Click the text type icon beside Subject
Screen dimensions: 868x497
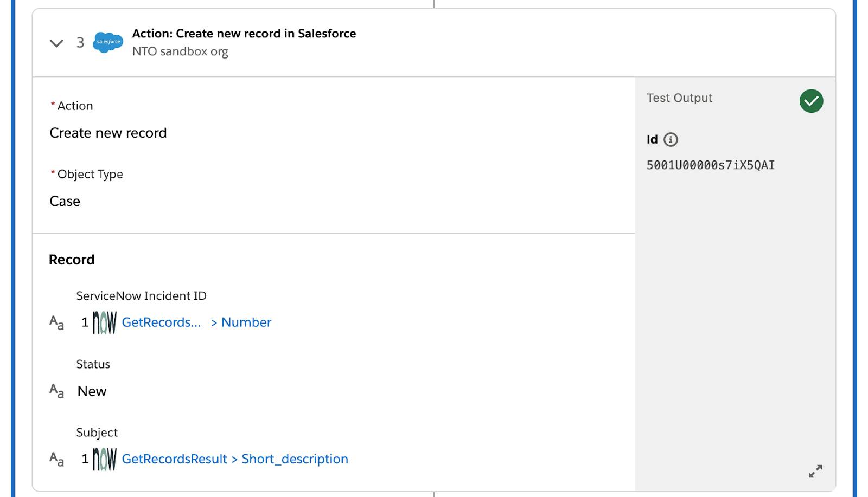(x=56, y=459)
